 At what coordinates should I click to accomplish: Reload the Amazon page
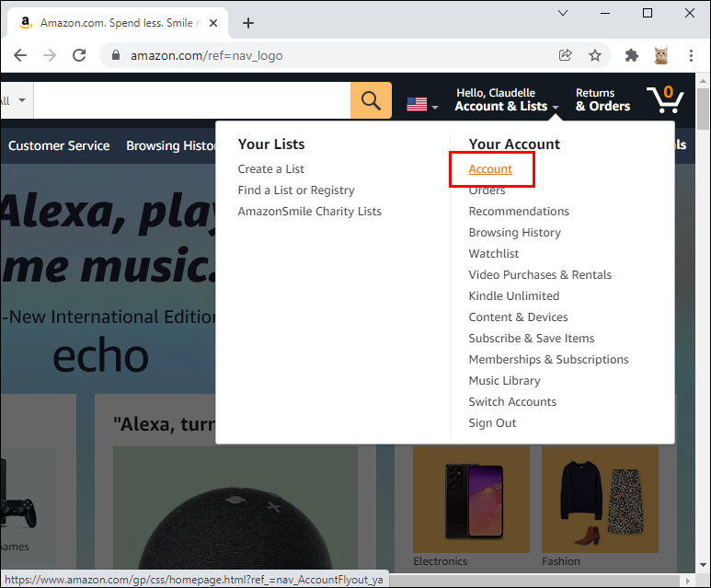coord(79,56)
